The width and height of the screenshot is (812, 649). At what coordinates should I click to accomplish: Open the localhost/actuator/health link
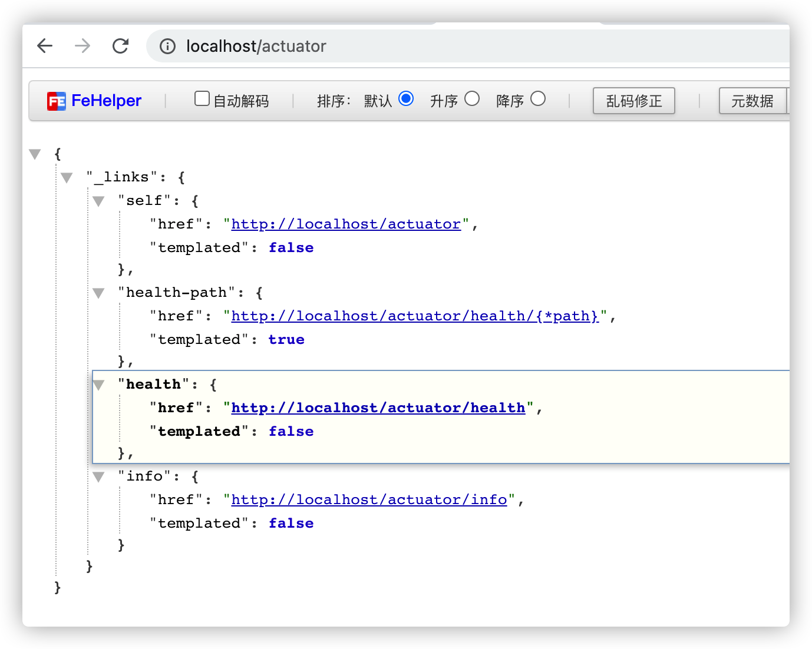click(378, 408)
